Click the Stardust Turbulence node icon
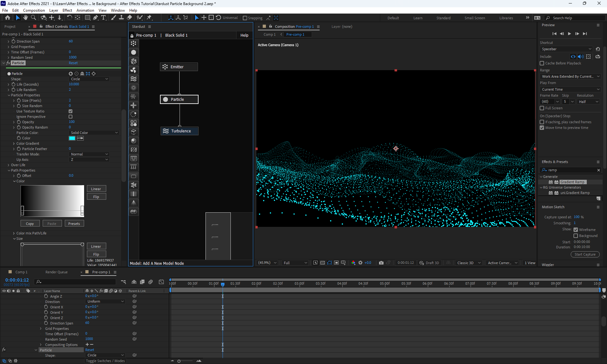The height and width of the screenshot is (364, 607). pyautogui.click(x=166, y=131)
